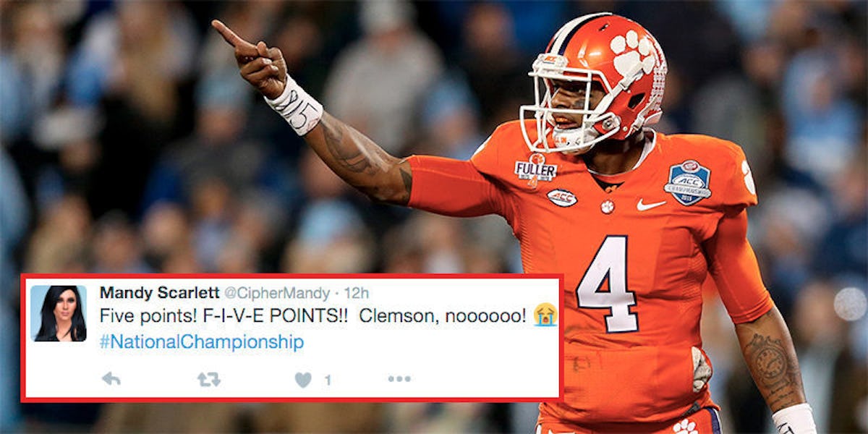Click the Mandy Scarlett display name
This screenshot has width=868, height=434.
click(x=158, y=293)
